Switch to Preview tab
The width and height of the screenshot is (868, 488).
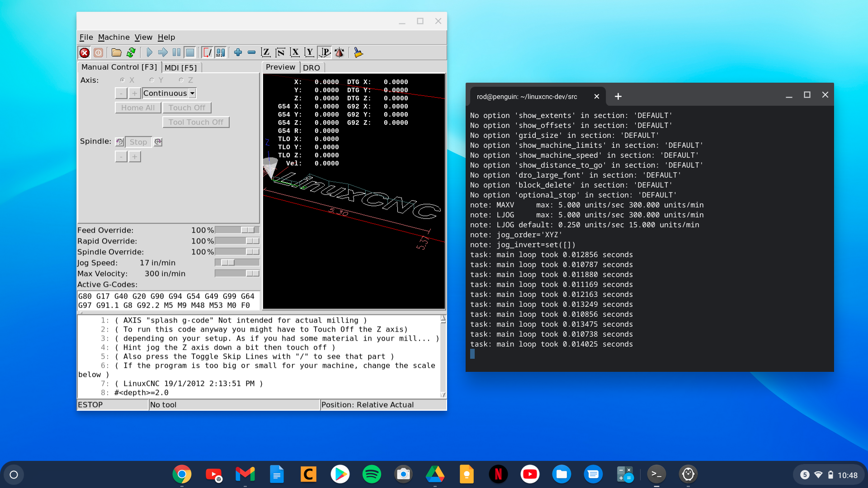[x=280, y=67]
